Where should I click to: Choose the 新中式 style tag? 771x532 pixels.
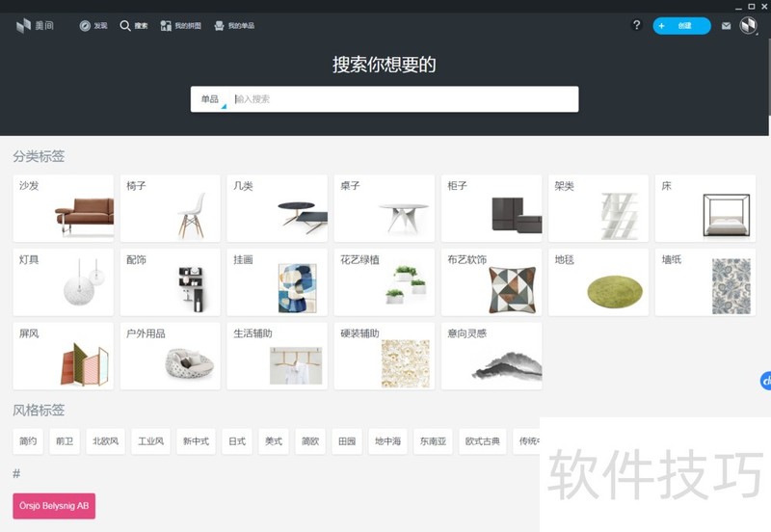click(x=196, y=441)
